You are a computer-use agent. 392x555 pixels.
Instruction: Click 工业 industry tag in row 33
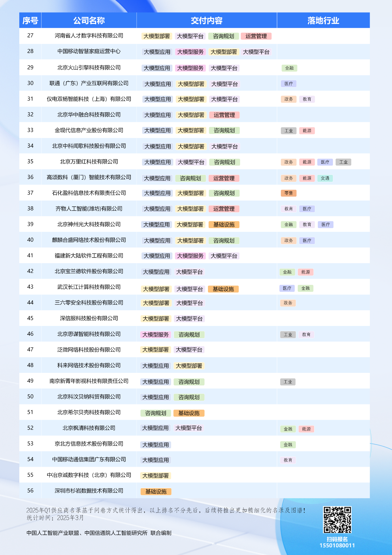[x=288, y=131]
